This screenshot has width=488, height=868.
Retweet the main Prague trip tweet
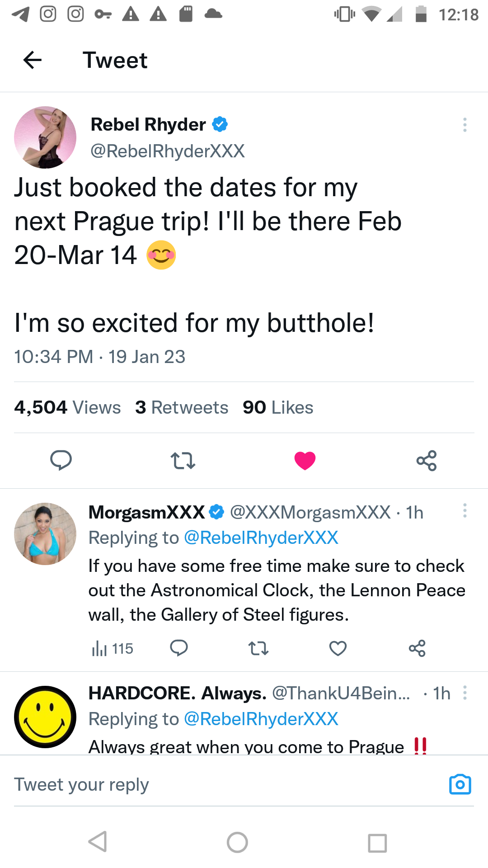(x=183, y=461)
